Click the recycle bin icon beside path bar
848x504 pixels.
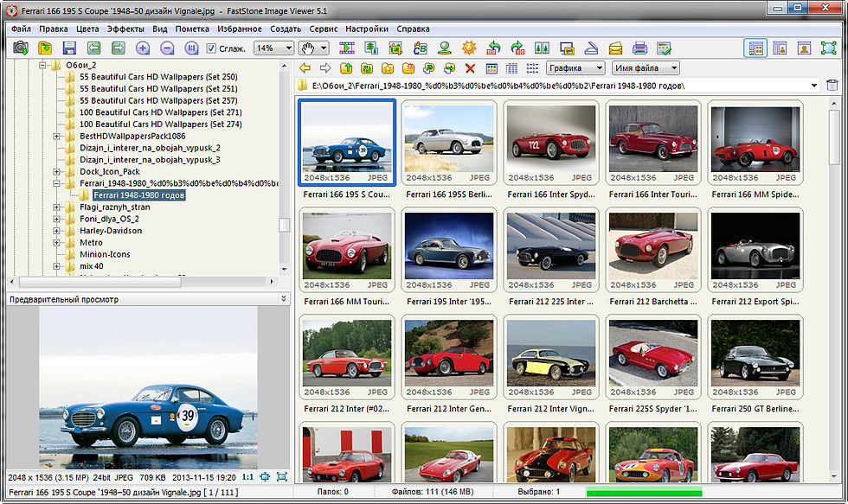point(832,86)
